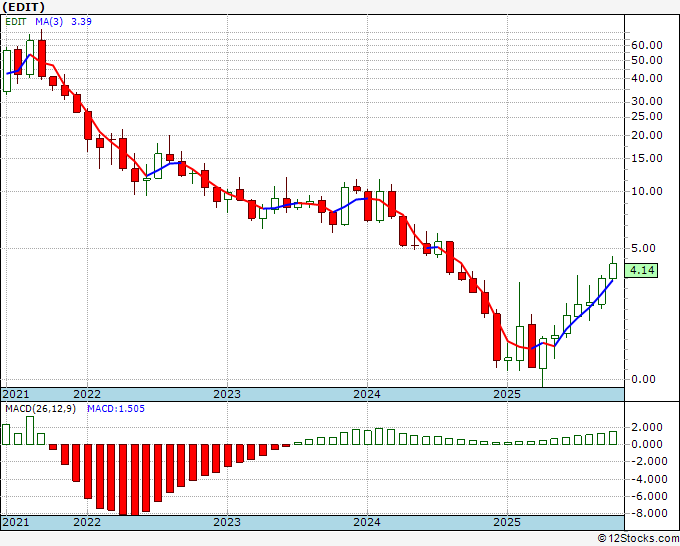Select the 4.14 current price tag
This screenshot has height=546, width=680.
[641, 271]
